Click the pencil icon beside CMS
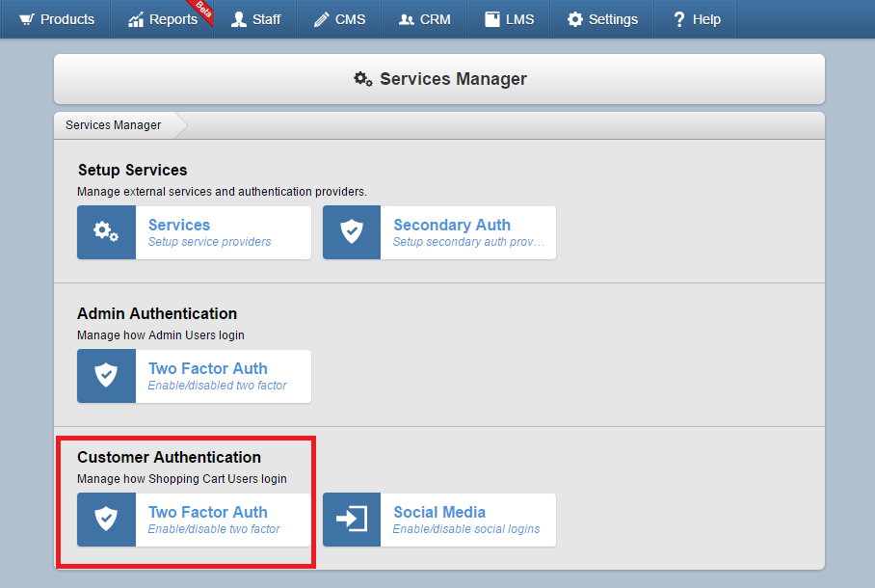This screenshot has width=875, height=588. [x=322, y=19]
